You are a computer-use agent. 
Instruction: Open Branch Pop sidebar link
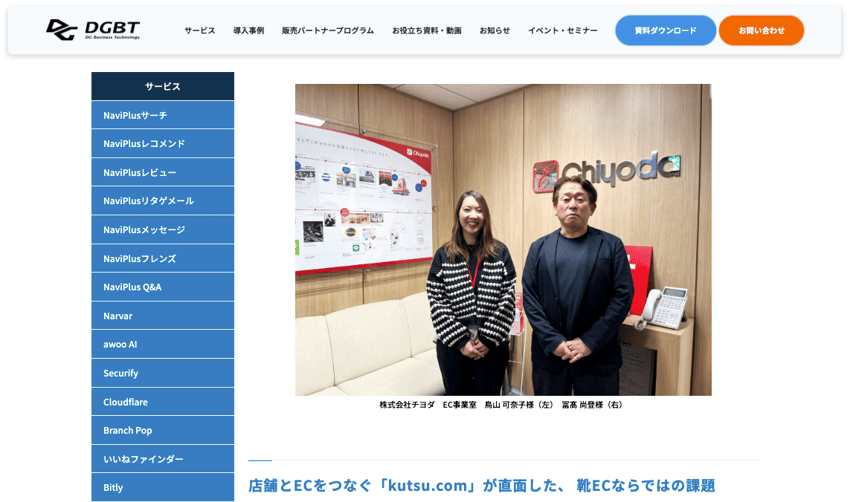163,430
